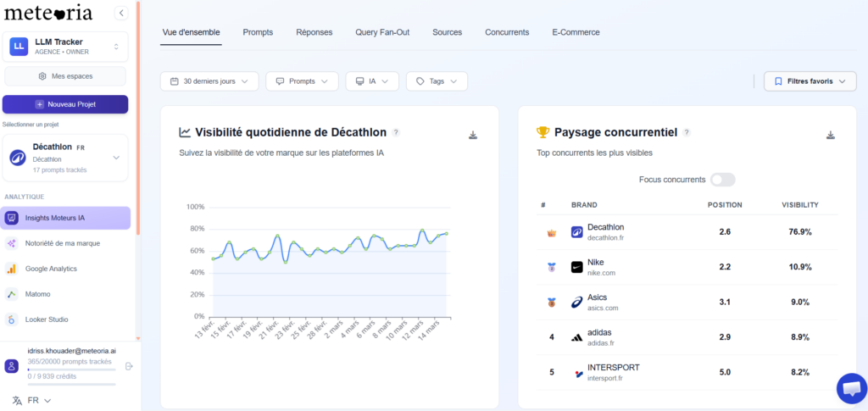Change the FR language selector

click(x=32, y=400)
